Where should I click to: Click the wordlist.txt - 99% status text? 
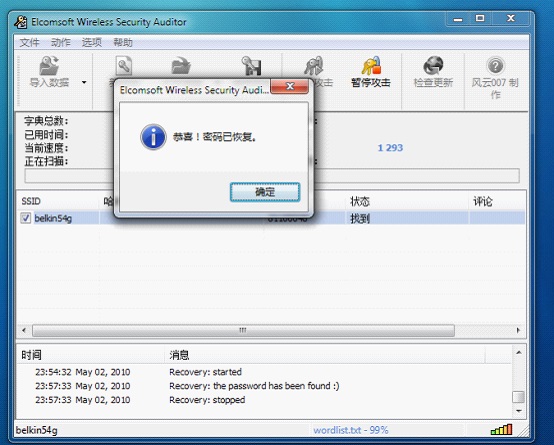pos(351,430)
